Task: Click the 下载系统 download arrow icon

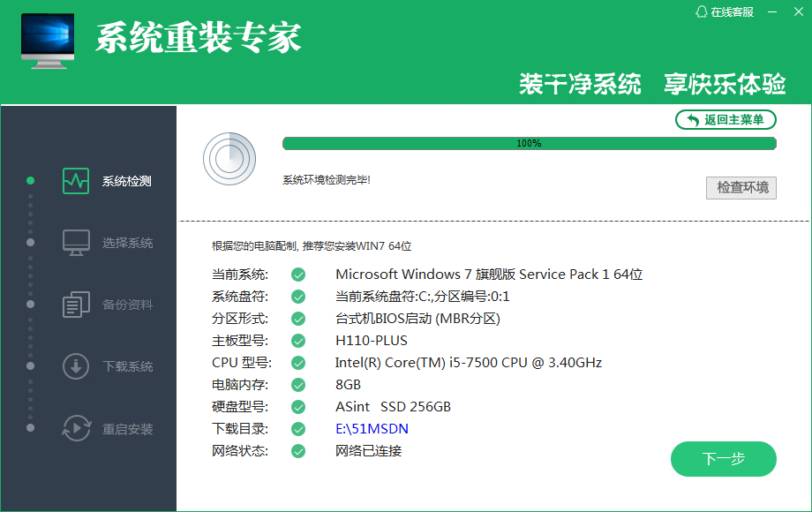Action: tap(76, 366)
